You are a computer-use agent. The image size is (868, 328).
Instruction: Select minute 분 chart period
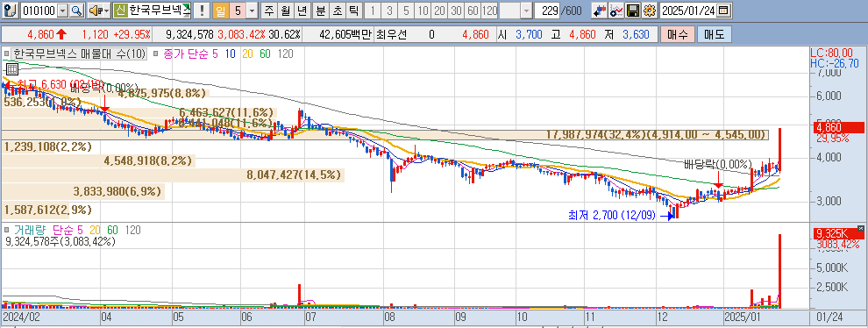321,10
